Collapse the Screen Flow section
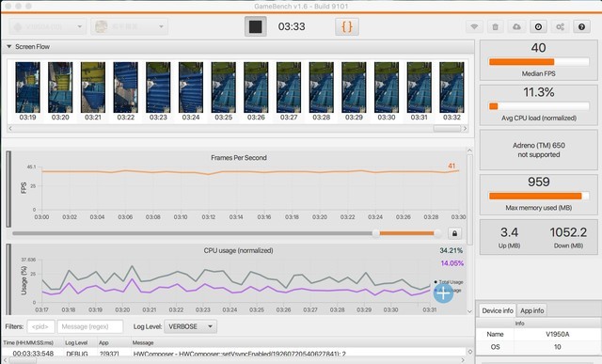Screen dimensions: 602x364 (9, 46)
